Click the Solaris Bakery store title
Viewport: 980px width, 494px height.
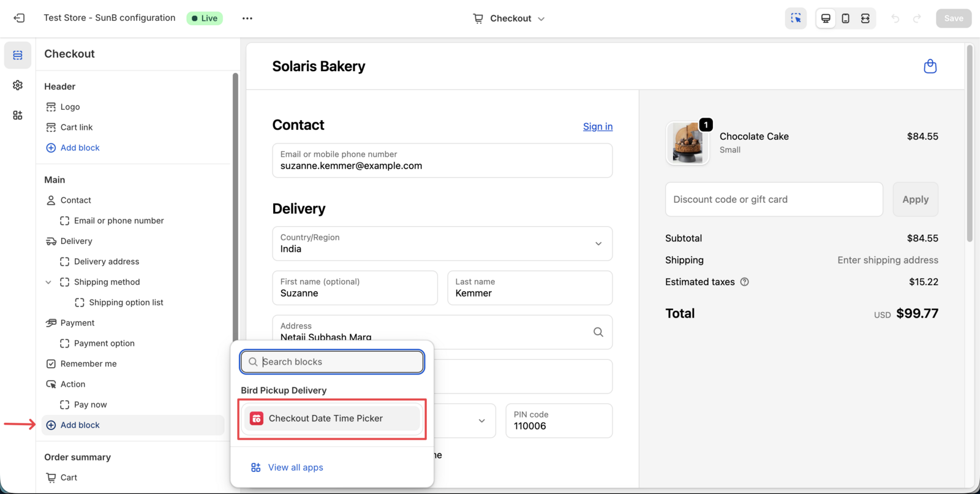318,66
